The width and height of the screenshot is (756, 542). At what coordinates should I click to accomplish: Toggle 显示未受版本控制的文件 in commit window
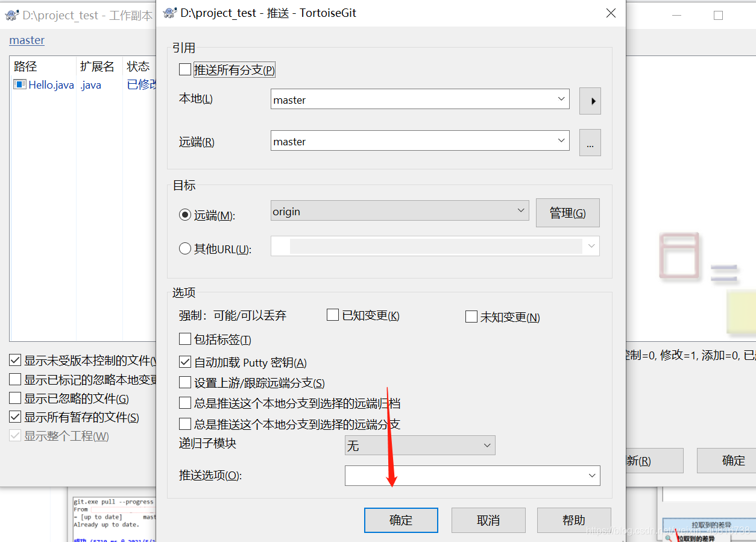click(x=15, y=361)
